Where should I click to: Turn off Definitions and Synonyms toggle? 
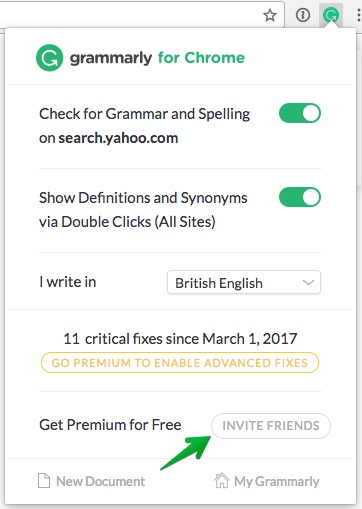coord(300,197)
